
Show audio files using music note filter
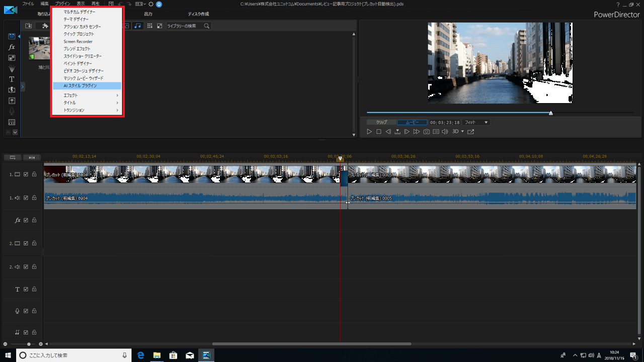[x=138, y=26]
